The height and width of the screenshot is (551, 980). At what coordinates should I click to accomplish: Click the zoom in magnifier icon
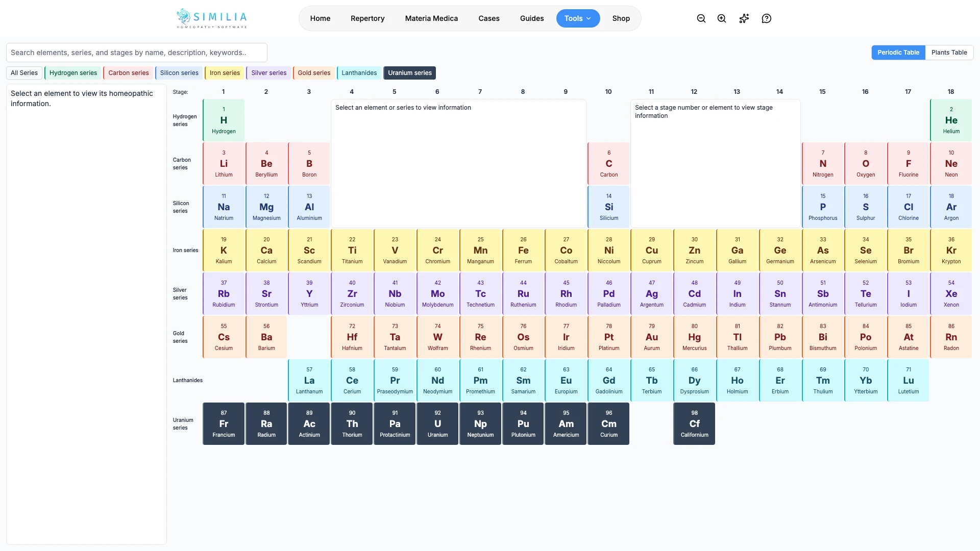point(722,18)
